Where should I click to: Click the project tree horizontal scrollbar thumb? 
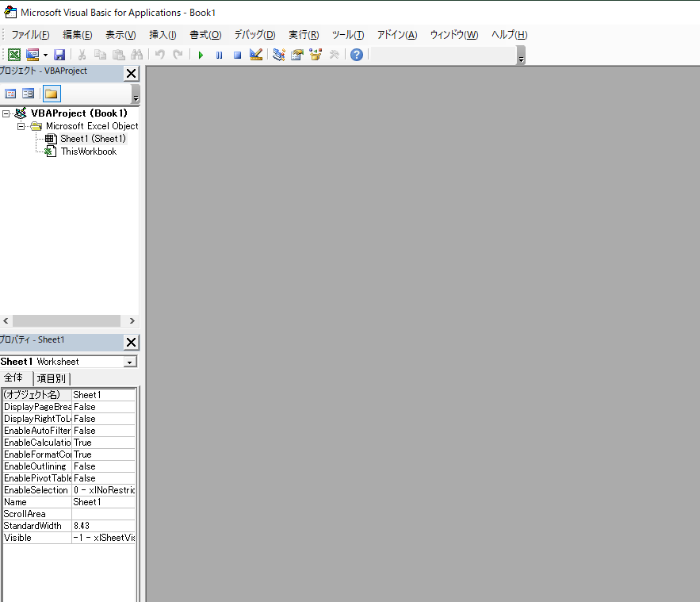(67, 320)
